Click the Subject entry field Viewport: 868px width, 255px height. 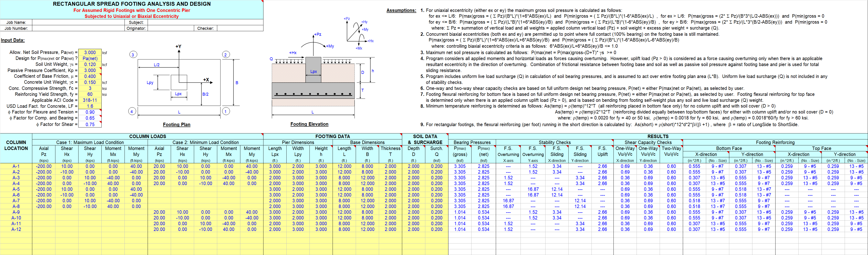[205, 22]
